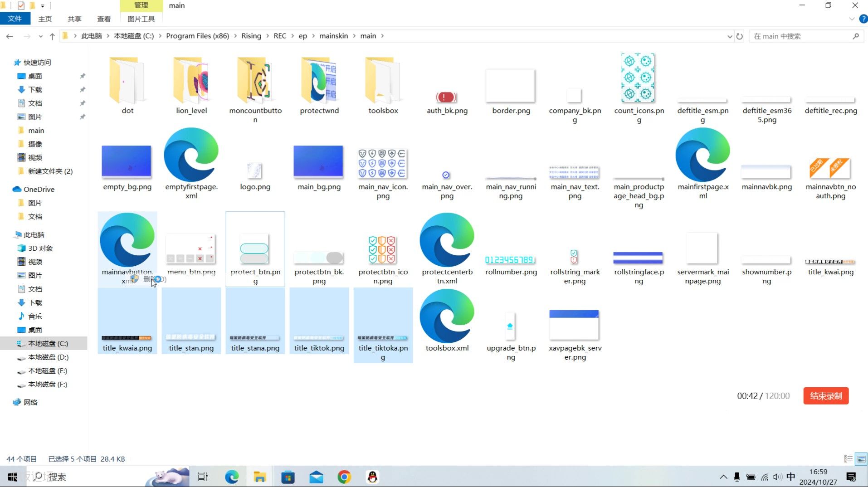Select protectcenterbtn.xml file
The width and height of the screenshot is (868, 487).
click(447, 248)
